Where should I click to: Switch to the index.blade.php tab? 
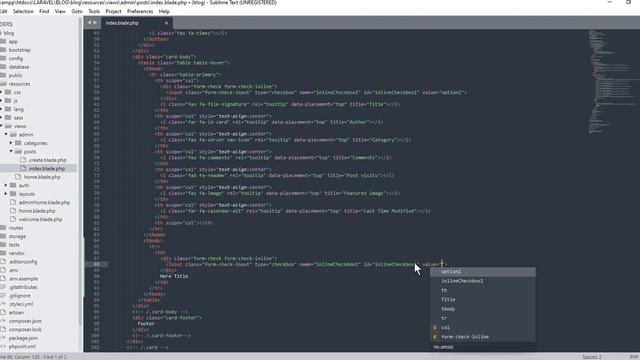(122, 23)
